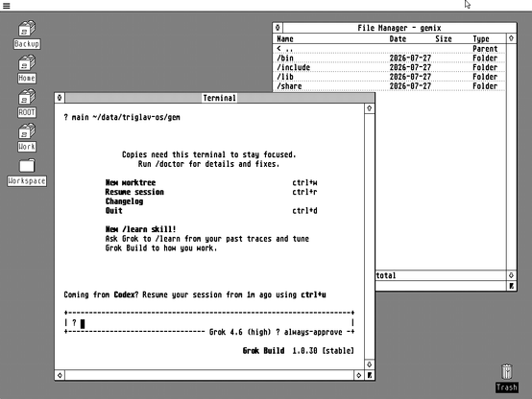Screen dimensions: 532x399
Task: Click the ctrl+r shortcut text
Action: (304, 192)
